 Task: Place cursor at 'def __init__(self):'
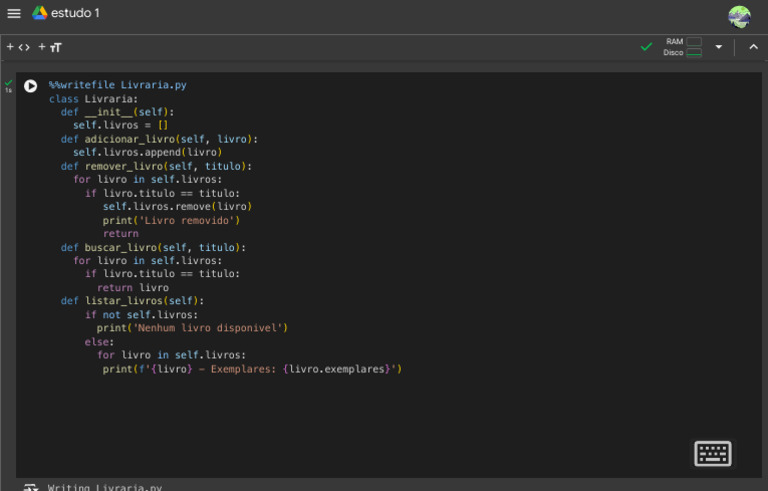click(x=117, y=112)
